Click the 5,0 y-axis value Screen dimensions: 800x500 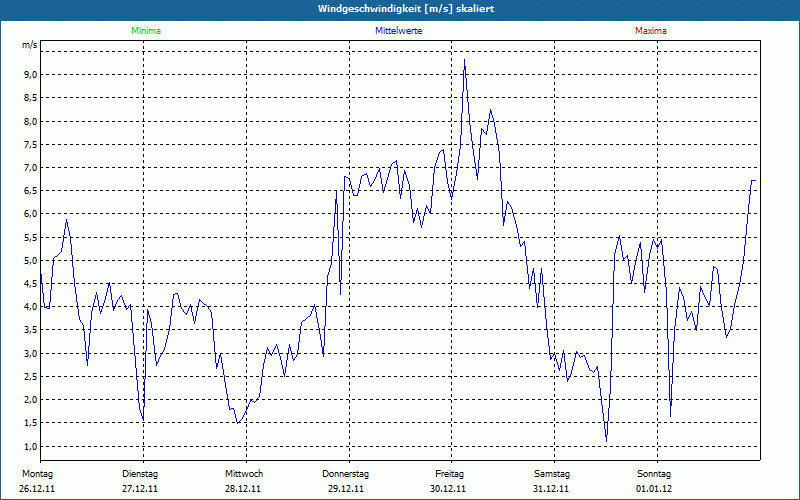tap(31, 260)
